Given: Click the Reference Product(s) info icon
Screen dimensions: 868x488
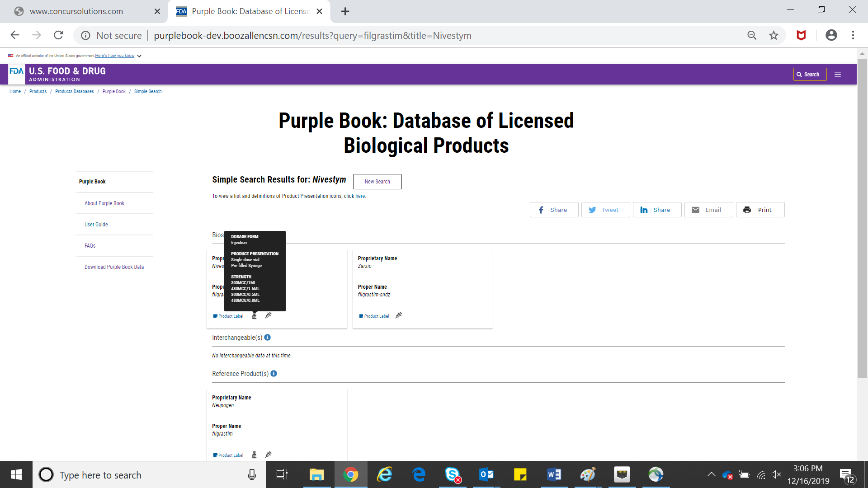Looking at the screenshot, I should click(x=274, y=374).
